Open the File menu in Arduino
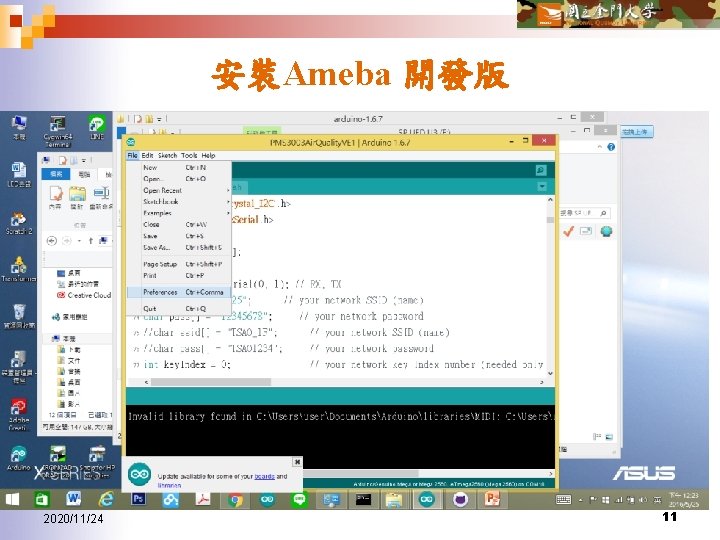Screen dimensions: 720x540 [132, 155]
